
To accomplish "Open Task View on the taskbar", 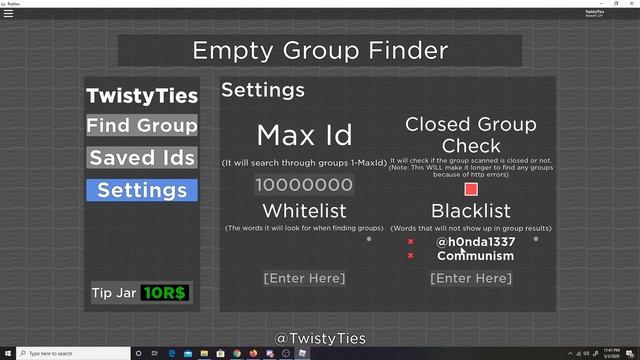I will 155,353.
